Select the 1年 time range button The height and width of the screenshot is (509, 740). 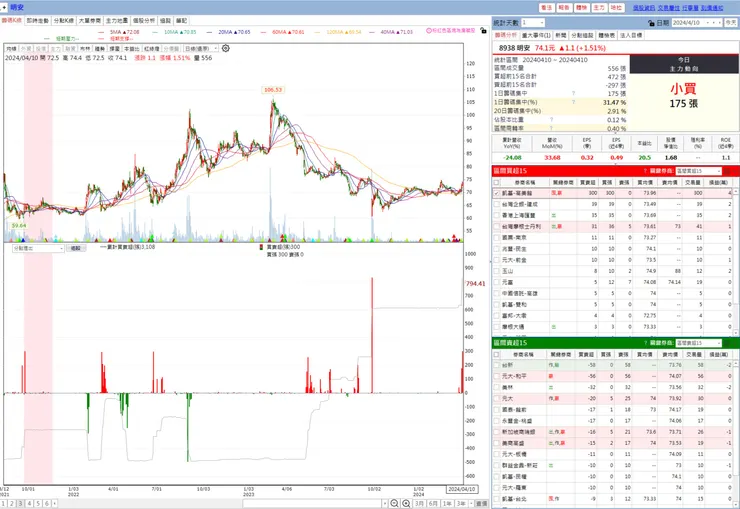pos(447,503)
